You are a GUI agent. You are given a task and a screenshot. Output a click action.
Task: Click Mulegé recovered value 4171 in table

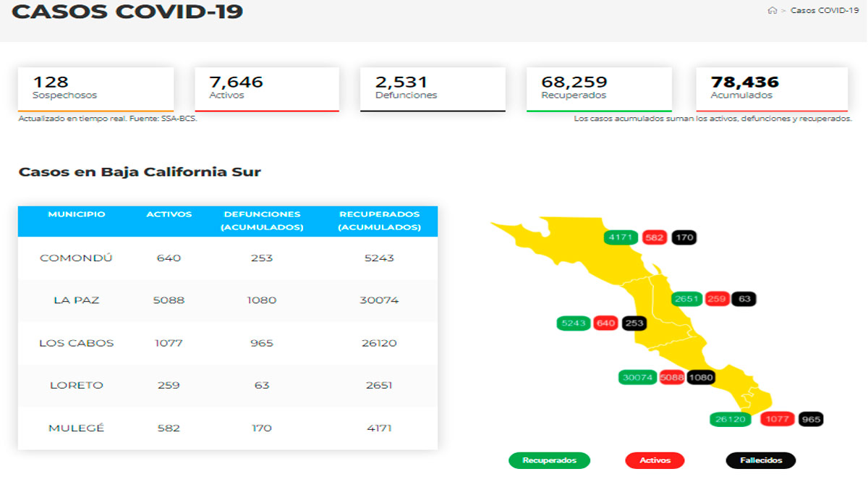click(379, 428)
